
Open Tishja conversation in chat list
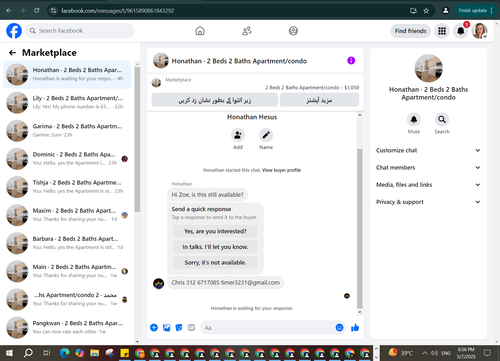[x=67, y=187]
